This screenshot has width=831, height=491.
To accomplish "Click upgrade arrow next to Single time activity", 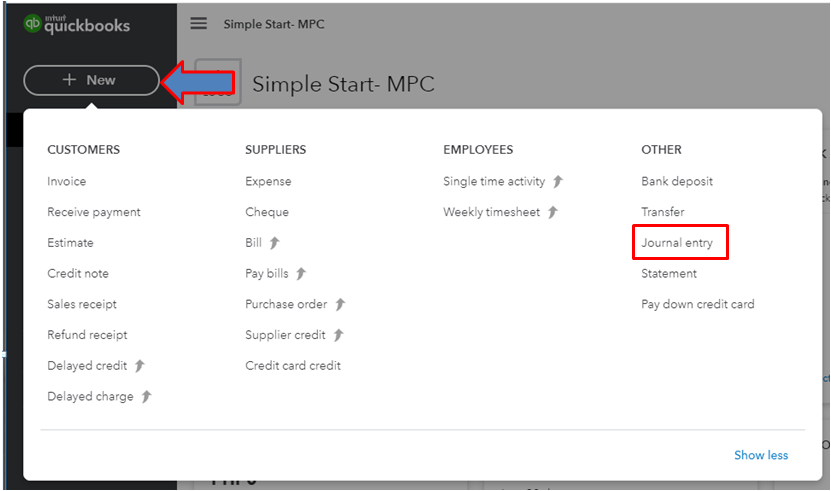I will 558,181.
